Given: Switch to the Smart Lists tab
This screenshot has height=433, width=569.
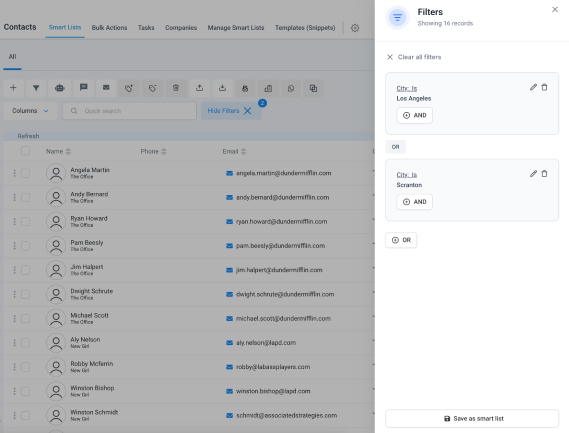Looking at the screenshot, I should coord(65,28).
